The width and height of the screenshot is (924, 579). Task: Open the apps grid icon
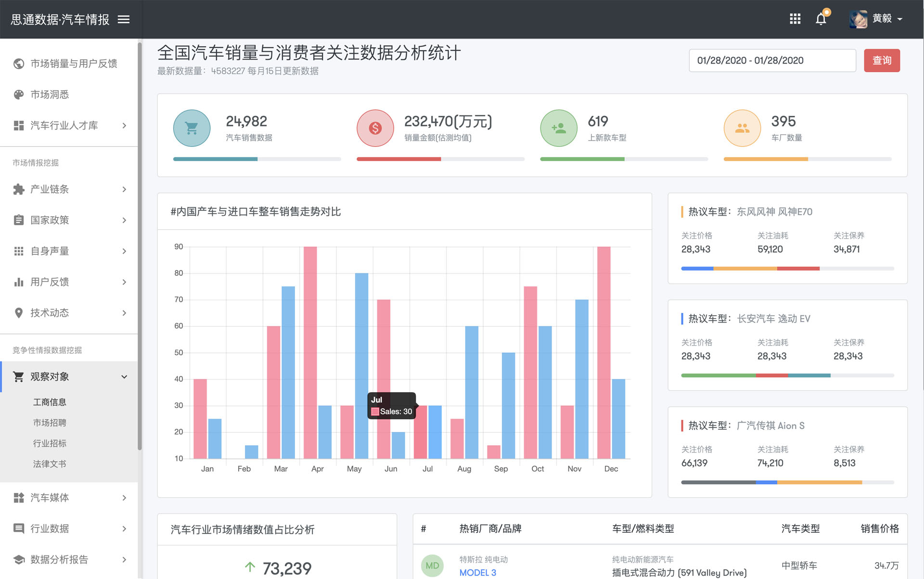click(795, 19)
